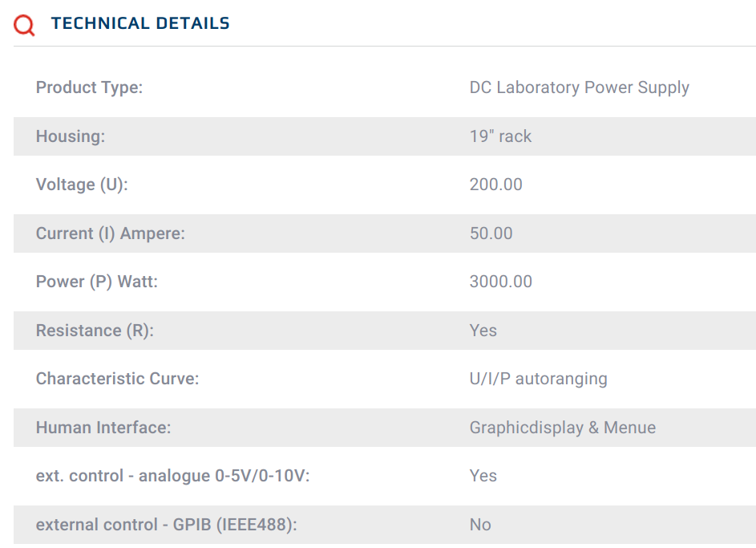Select the Voltage (U) label
The height and width of the screenshot is (548, 756).
tap(82, 185)
